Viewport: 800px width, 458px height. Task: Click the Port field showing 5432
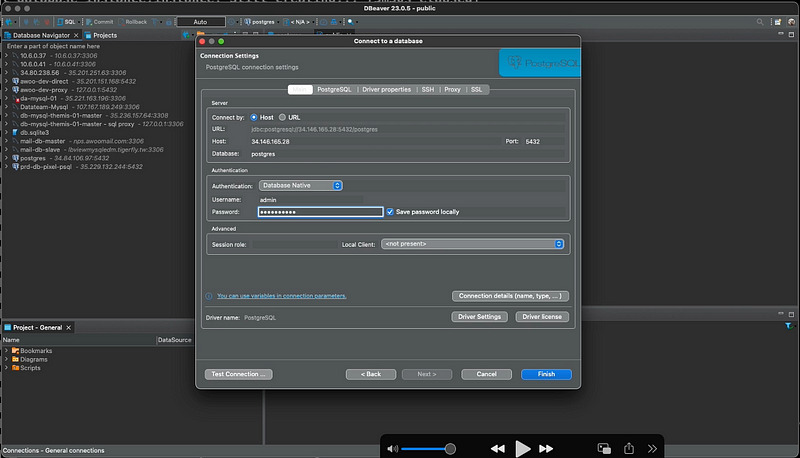(x=544, y=142)
